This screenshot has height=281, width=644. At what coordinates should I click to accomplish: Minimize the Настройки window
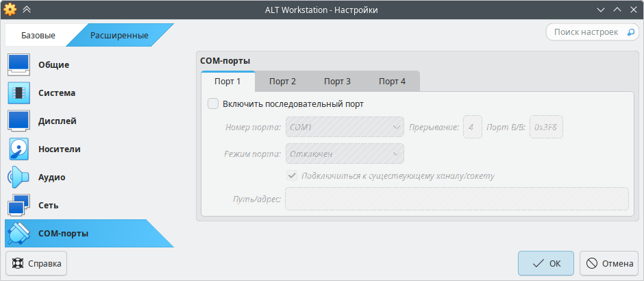pos(601,10)
